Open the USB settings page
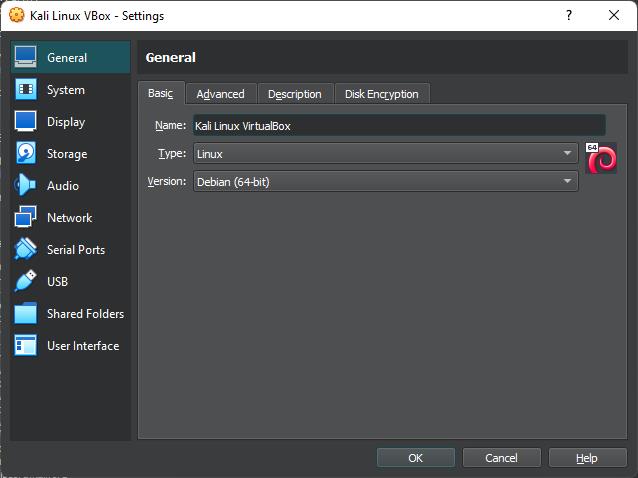 70,281
